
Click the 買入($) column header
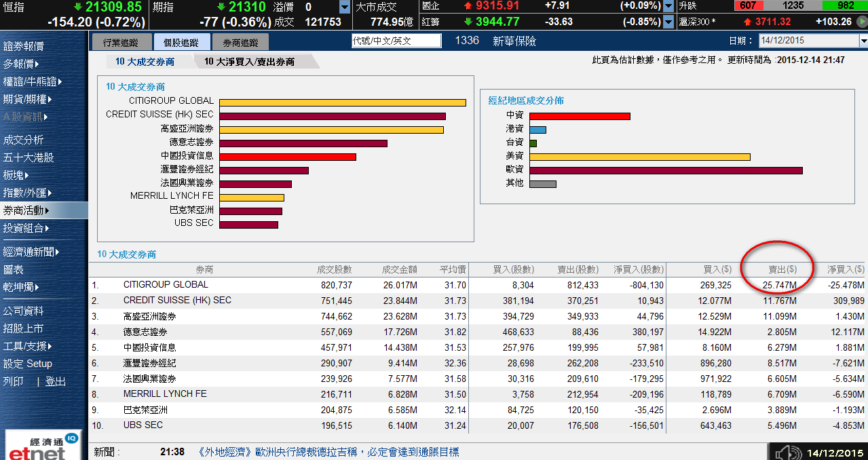tap(717, 269)
